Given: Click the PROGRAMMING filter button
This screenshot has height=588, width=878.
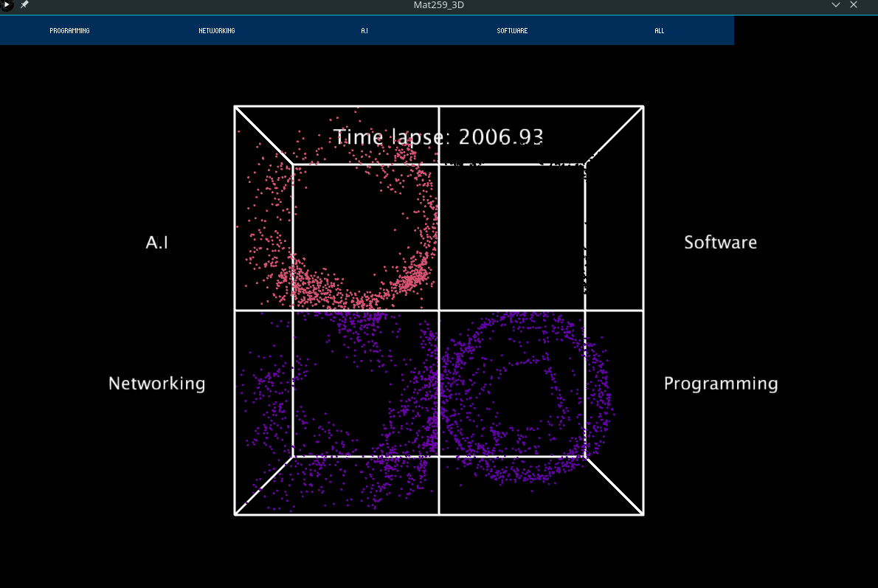Looking at the screenshot, I should click(69, 31).
